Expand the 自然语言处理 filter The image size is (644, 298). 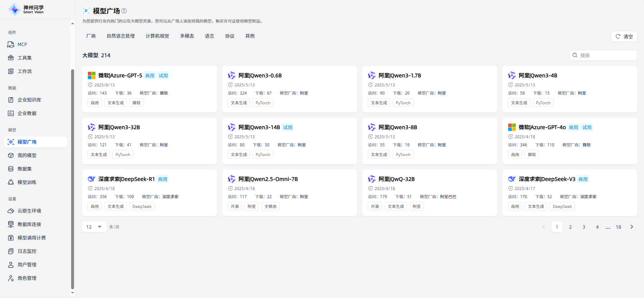121,36
